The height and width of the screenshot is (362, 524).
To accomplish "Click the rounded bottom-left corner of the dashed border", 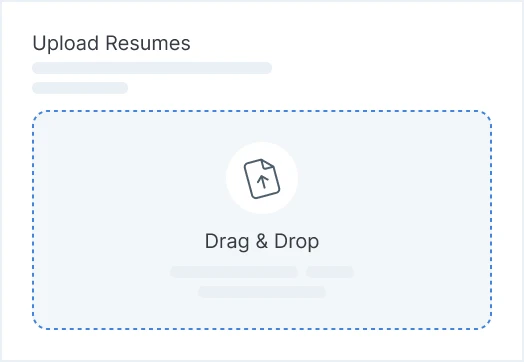I will click(x=37, y=325).
